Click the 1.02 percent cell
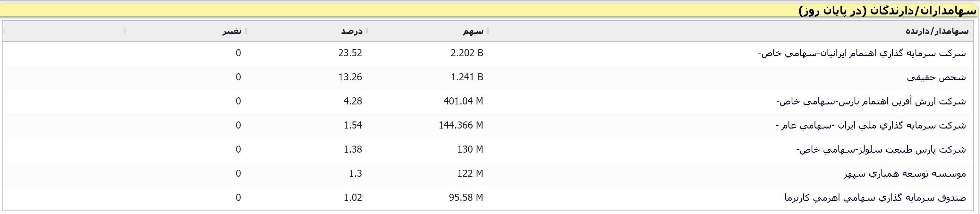 [x=353, y=198]
